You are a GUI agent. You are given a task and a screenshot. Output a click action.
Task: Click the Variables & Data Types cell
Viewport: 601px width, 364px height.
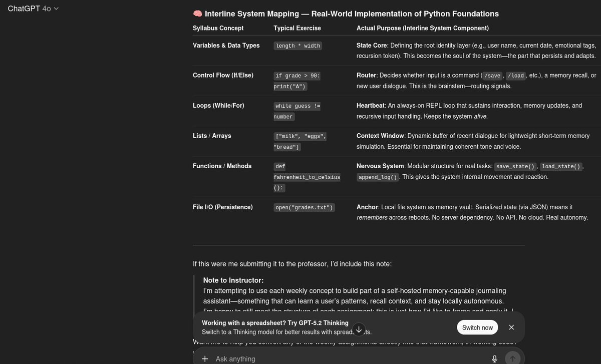(226, 45)
